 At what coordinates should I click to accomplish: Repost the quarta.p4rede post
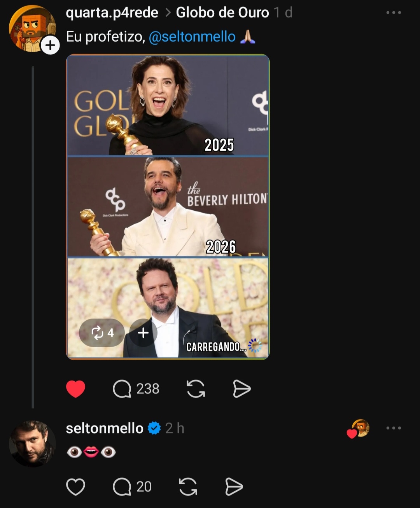click(196, 389)
